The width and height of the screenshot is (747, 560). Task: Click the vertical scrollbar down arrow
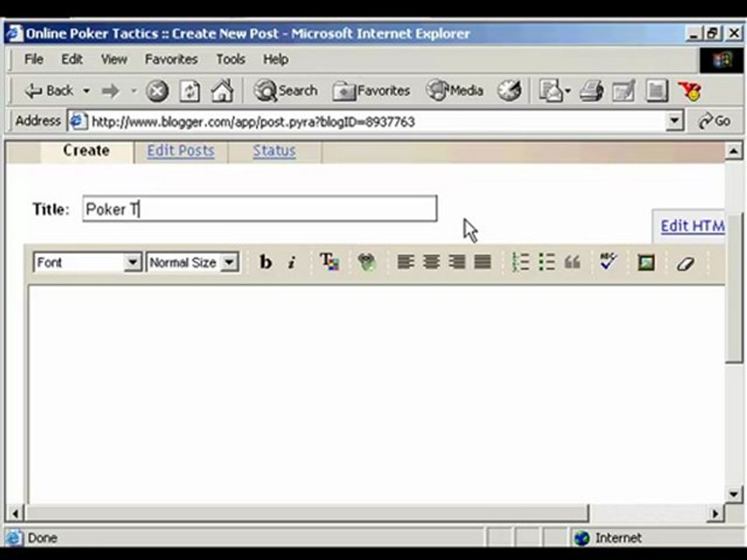(x=734, y=494)
